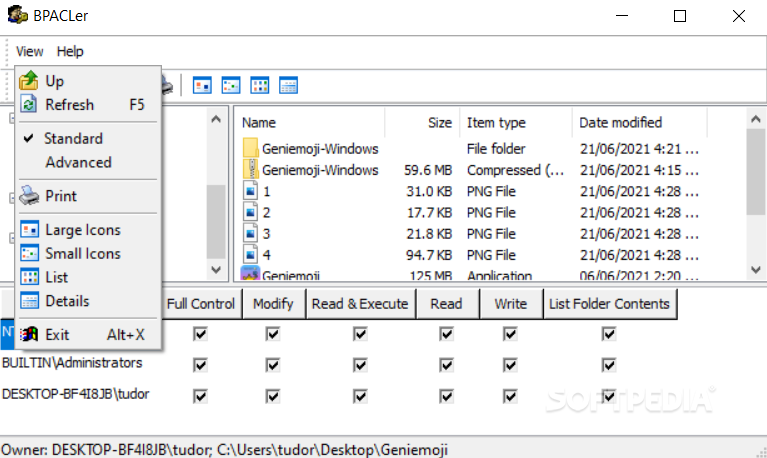767x458 pixels.
Task: Toggle Full Control for DESKTOP-BF4I8JB\tudor
Action: 200,396
